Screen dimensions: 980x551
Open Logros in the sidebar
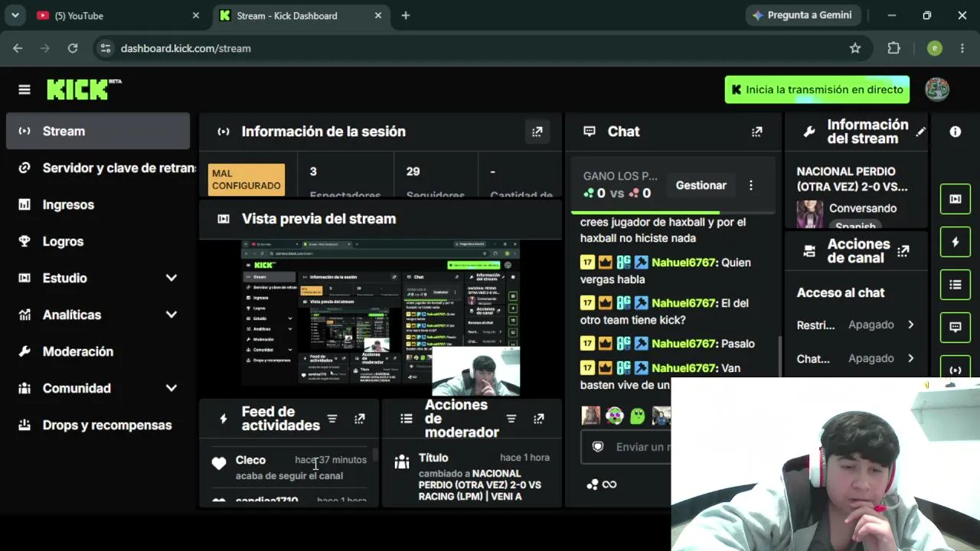(98, 241)
